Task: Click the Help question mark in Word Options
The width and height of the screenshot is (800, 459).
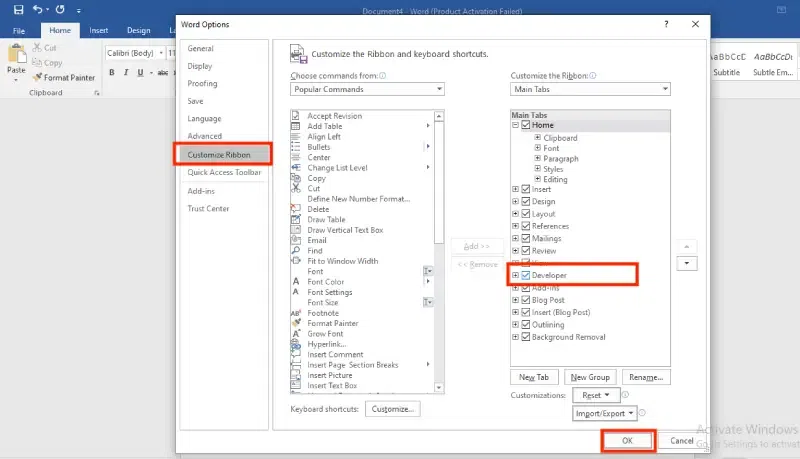Action: tap(666, 24)
